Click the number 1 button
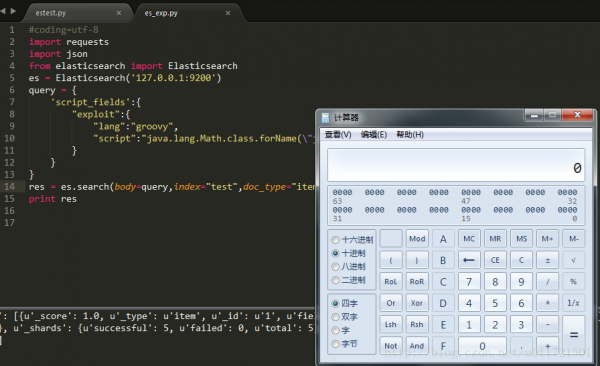Viewport: 600px width, 366px height. tap(469, 325)
